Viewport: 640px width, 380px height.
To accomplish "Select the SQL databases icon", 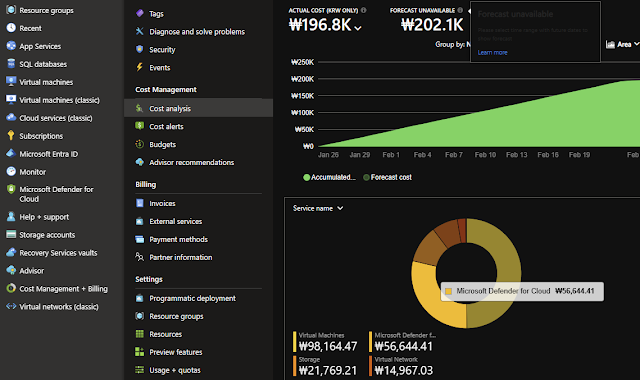I will (11, 64).
